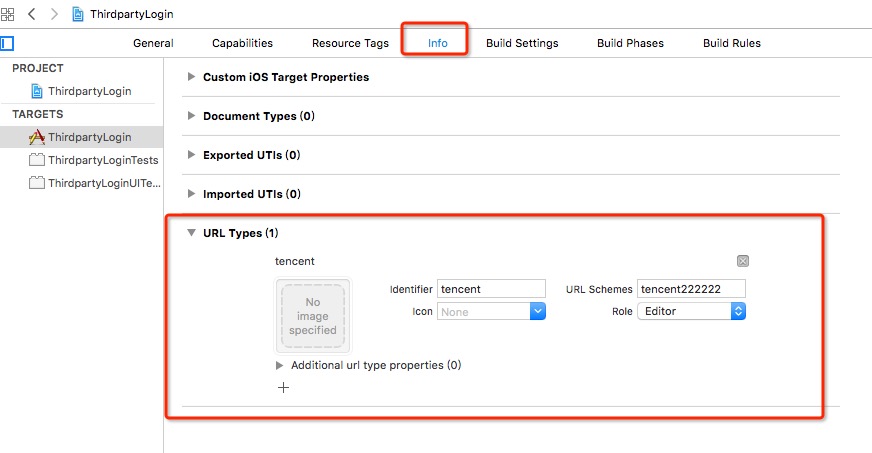872x453 pixels.
Task: Remove the tencent URL type entry
Action: 743,261
